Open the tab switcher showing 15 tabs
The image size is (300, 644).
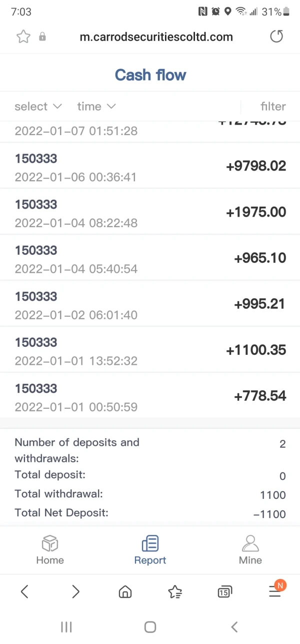[x=225, y=592]
